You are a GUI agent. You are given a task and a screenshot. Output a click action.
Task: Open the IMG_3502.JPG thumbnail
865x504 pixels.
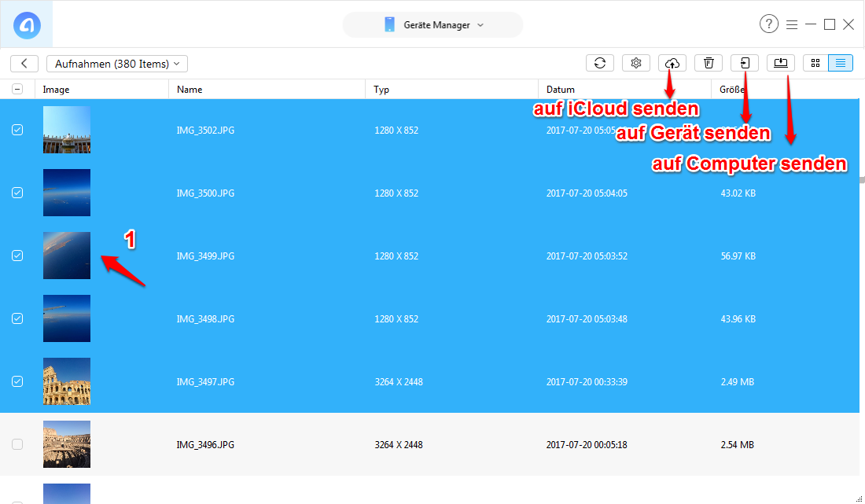tap(67, 130)
